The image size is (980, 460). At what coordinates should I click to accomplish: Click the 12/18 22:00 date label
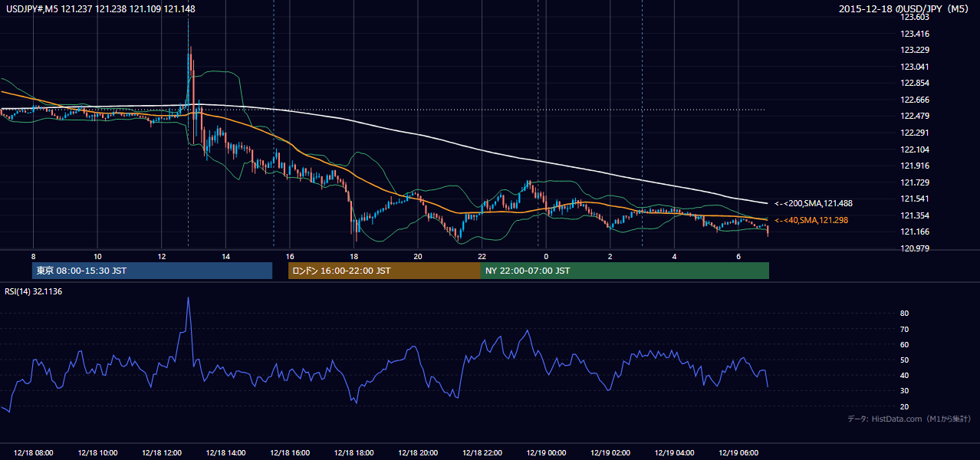pos(482,453)
